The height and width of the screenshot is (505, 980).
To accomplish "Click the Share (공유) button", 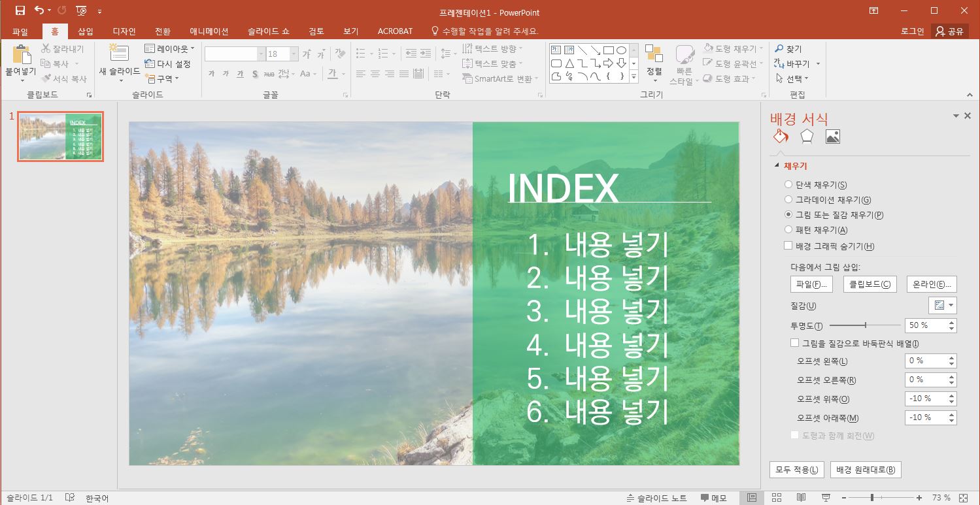I will click(x=950, y=31).
